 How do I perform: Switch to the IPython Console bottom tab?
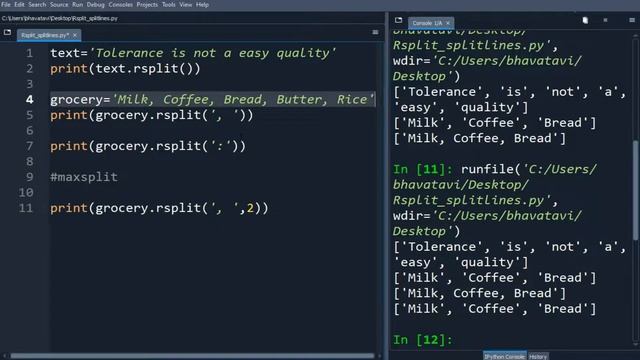504,356
